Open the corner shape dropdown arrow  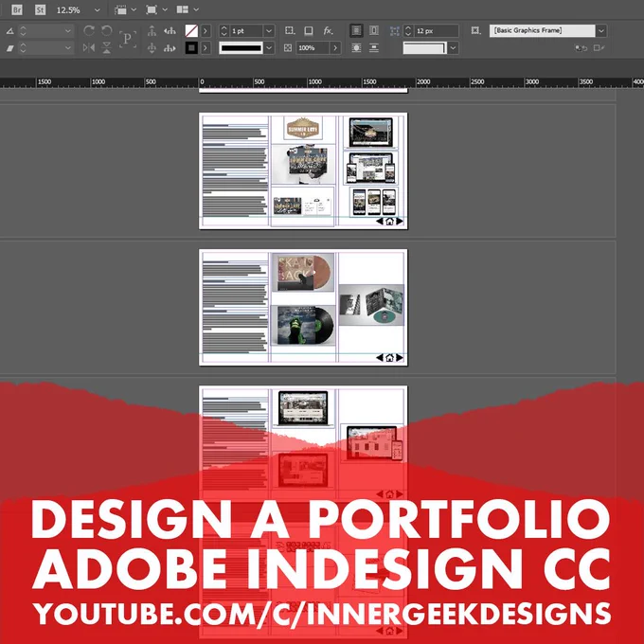click(x=453, y=48)
